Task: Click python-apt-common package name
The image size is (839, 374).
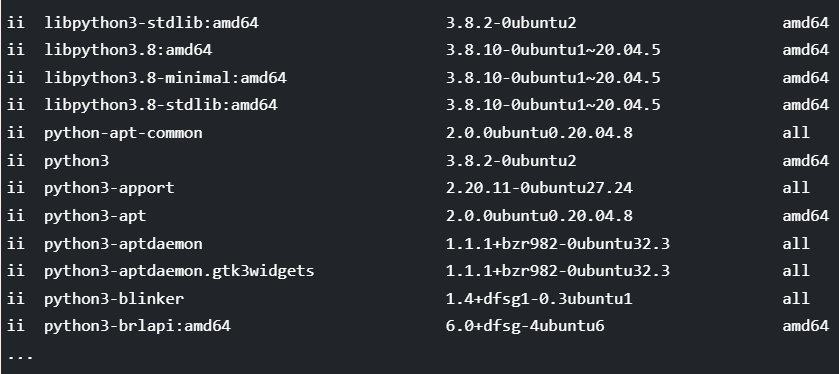Action: pos(123,133)
